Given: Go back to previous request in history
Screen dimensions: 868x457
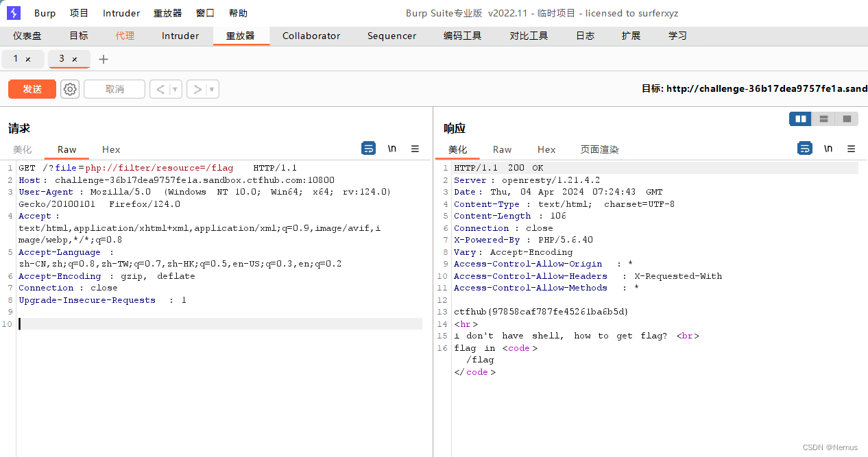Looking at the screenshot, I should [x=160, y=89].
